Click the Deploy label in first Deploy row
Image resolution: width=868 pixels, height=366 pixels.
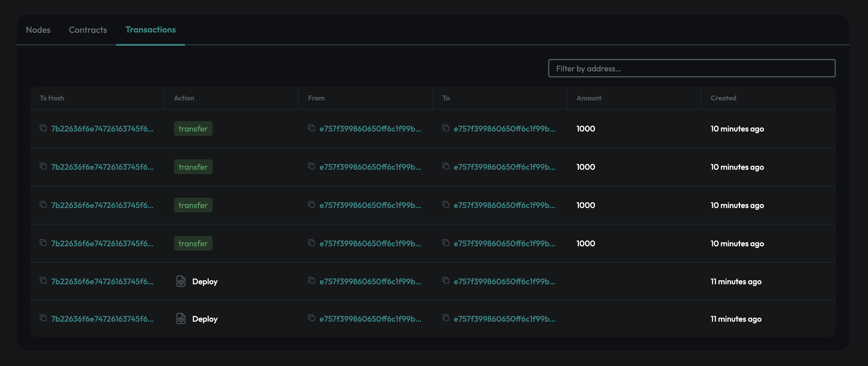[x=205, y=282]
